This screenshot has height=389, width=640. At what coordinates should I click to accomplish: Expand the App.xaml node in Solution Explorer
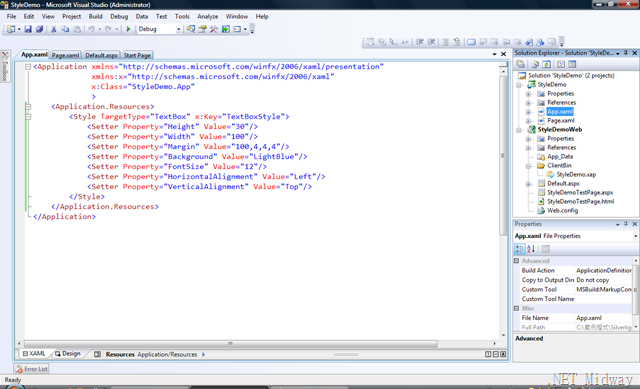click(529, 112)
